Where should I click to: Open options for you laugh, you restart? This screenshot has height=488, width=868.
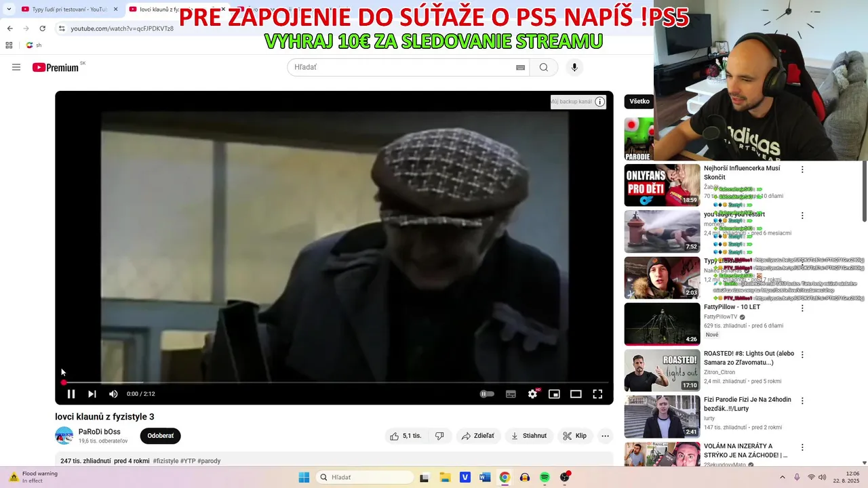click(x=802, y=216)
